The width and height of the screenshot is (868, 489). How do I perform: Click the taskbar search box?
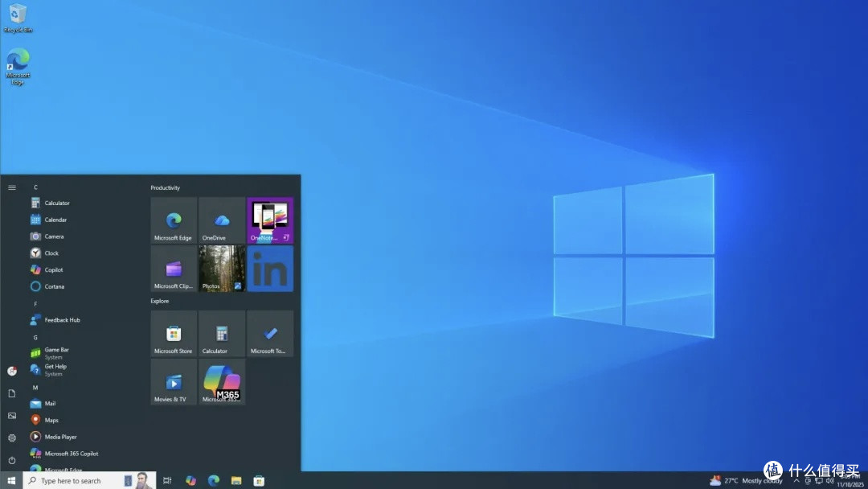click(89, 481)
